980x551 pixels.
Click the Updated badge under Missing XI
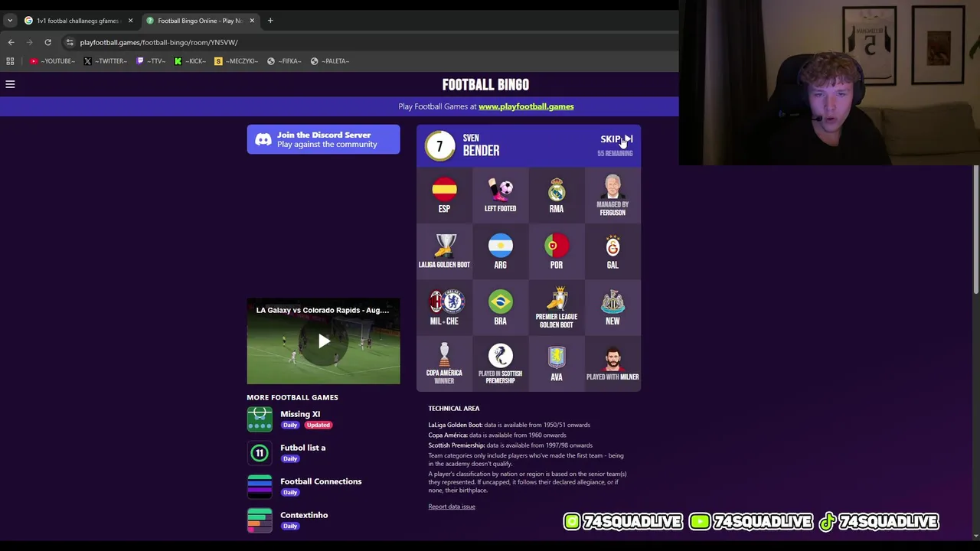tap(318, 425)
